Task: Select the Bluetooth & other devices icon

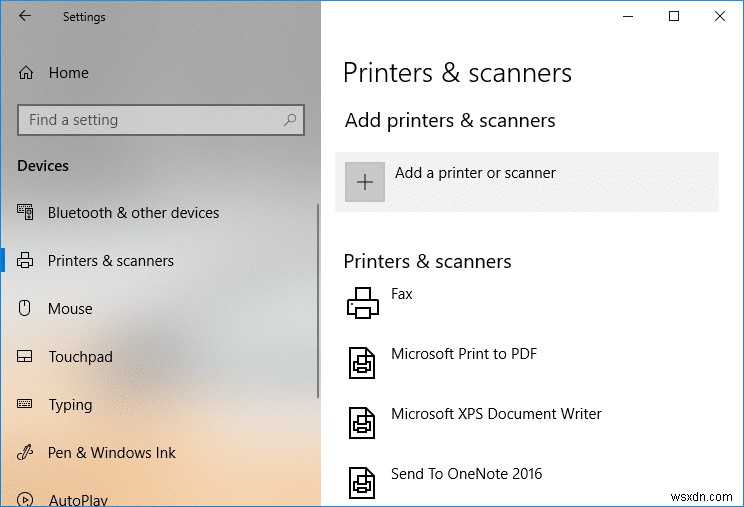Action: 25,212
